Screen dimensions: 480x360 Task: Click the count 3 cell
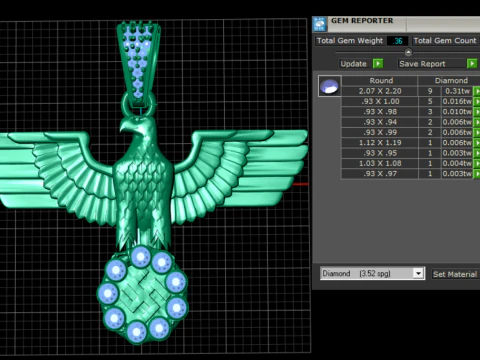(x=430, y=112)
